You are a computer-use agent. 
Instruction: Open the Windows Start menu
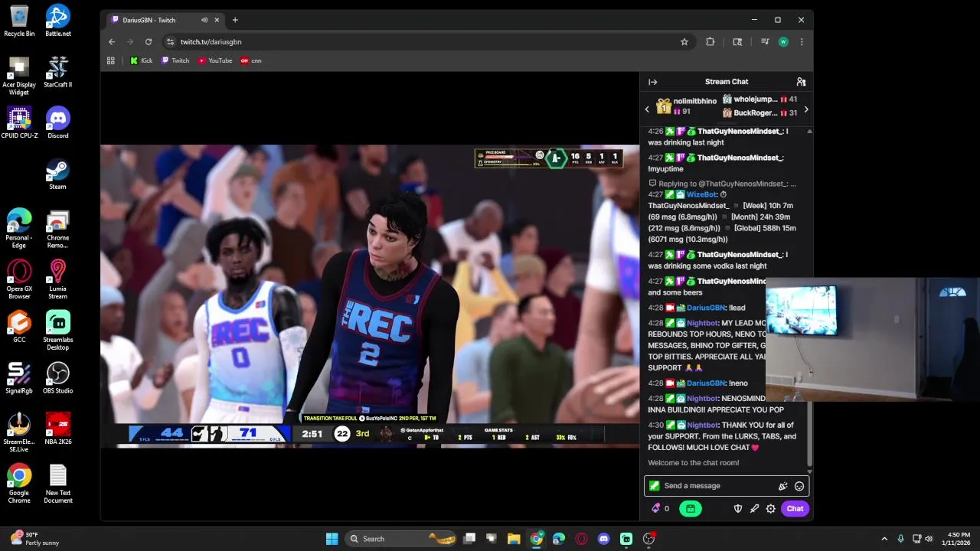[x=332, y=539]
